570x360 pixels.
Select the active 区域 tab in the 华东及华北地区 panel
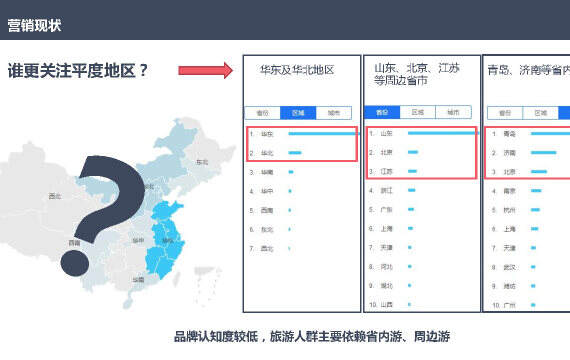[298, 113]
